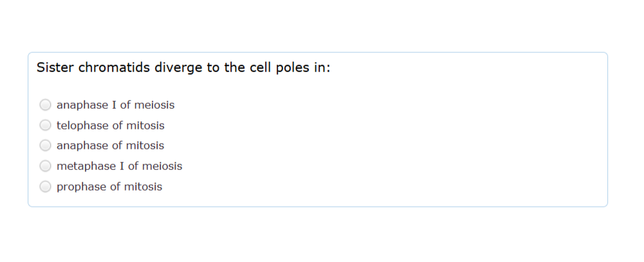Click the word 'diverge' in the question heading
644x262 pixels.
[178, 68]
